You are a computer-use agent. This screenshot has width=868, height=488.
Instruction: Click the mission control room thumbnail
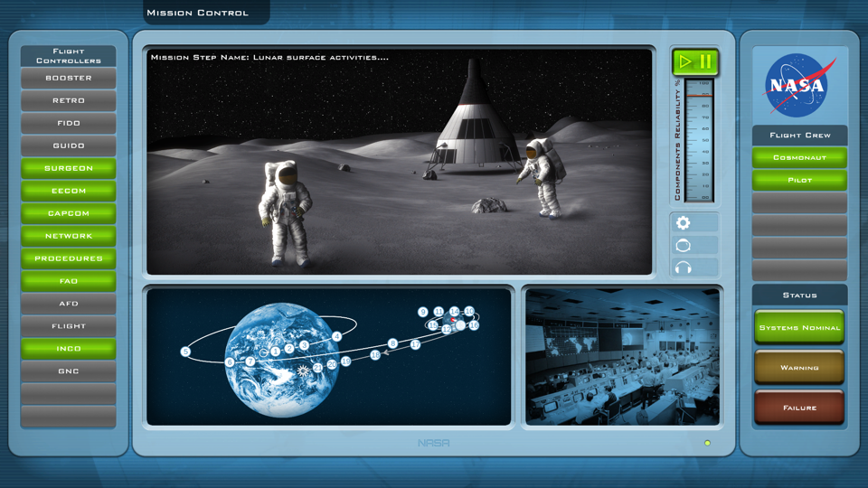[623, 356]
